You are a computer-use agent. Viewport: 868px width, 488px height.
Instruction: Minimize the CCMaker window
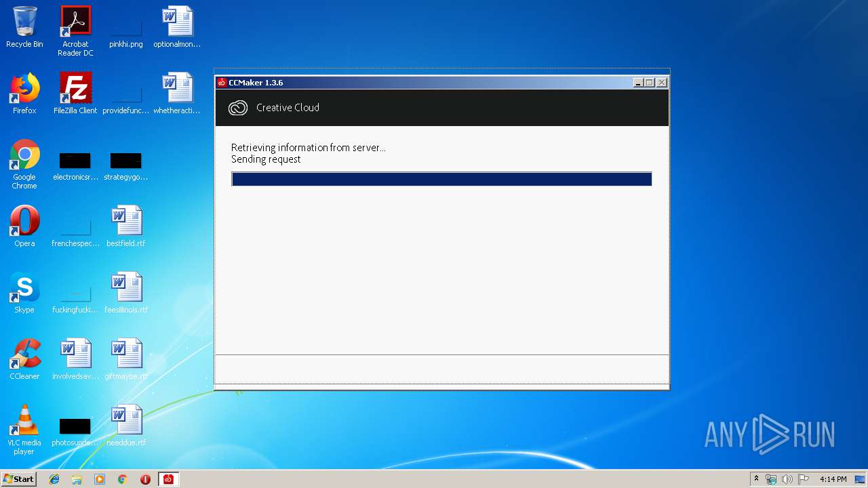click(x=638, y=83)
